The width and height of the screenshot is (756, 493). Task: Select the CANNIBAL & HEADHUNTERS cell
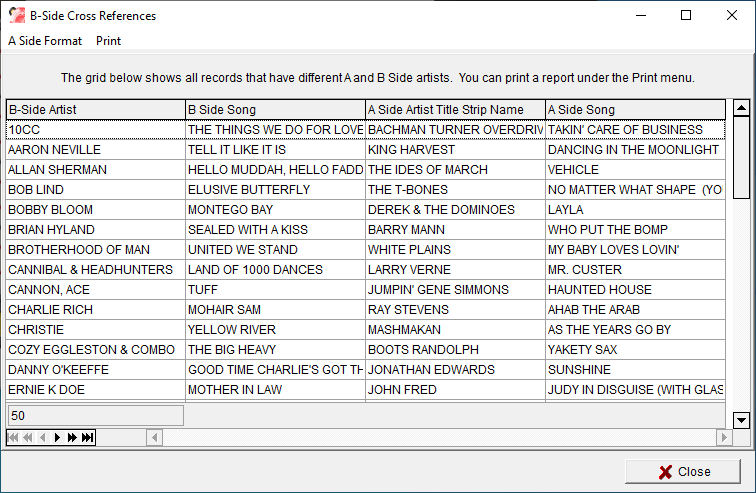coord(95,270)
